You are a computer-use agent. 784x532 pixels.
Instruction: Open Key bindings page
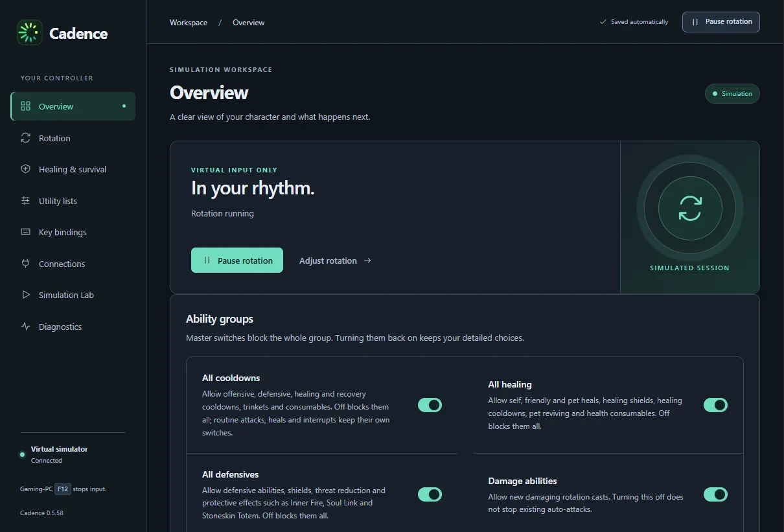click(x=73, y=232)
